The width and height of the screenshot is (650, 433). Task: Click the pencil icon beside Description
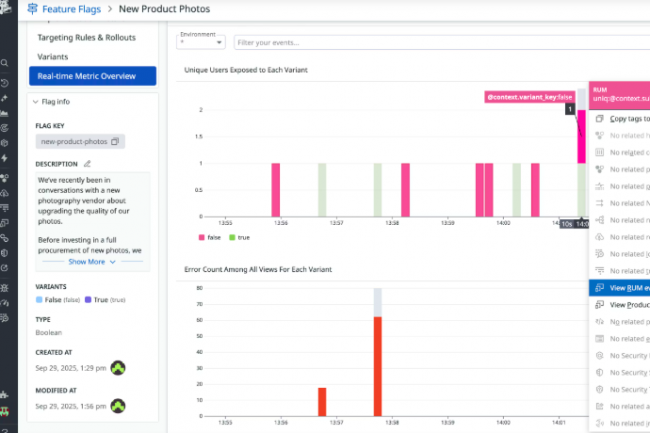pos(87,163)
